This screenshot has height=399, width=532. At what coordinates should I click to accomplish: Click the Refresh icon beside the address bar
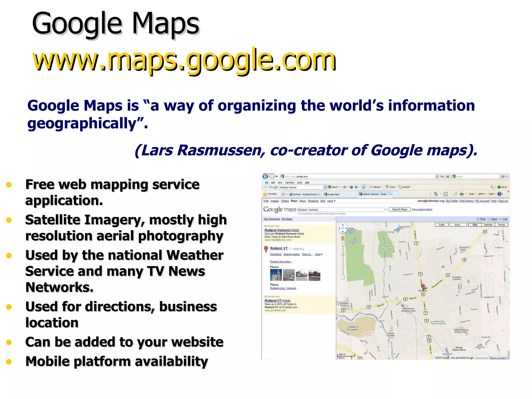(x=442, y=176)
